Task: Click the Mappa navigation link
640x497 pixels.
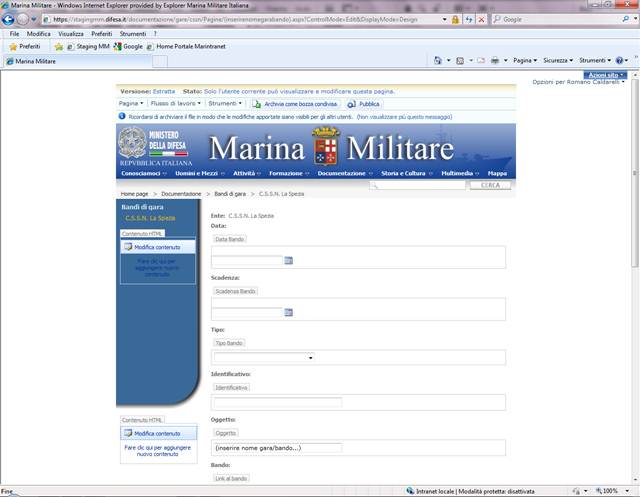Action: click(x=497, y=173)
